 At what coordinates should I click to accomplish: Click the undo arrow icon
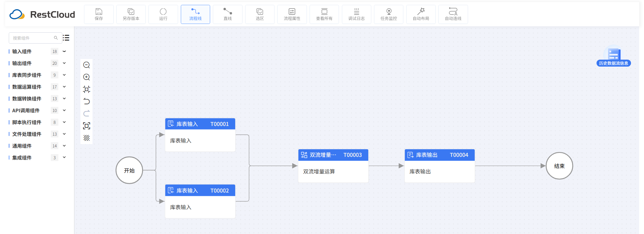pyautogui.click(x=86, y=101)
